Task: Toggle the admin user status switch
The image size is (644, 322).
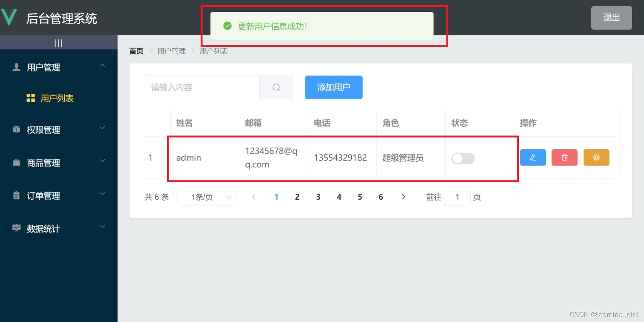Action: coord(463,158)
